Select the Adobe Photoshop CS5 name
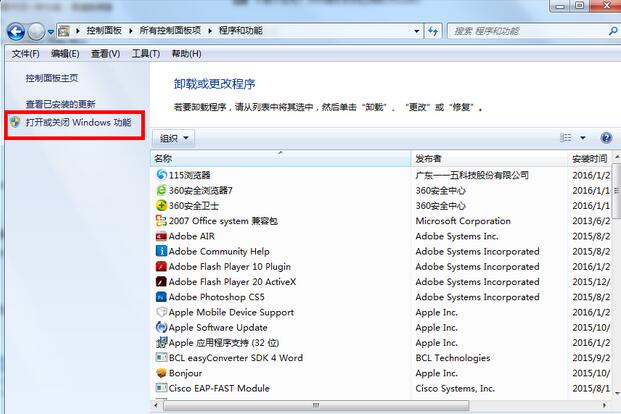The width and height of the screenshot is (621, 414). click(216, 297)
